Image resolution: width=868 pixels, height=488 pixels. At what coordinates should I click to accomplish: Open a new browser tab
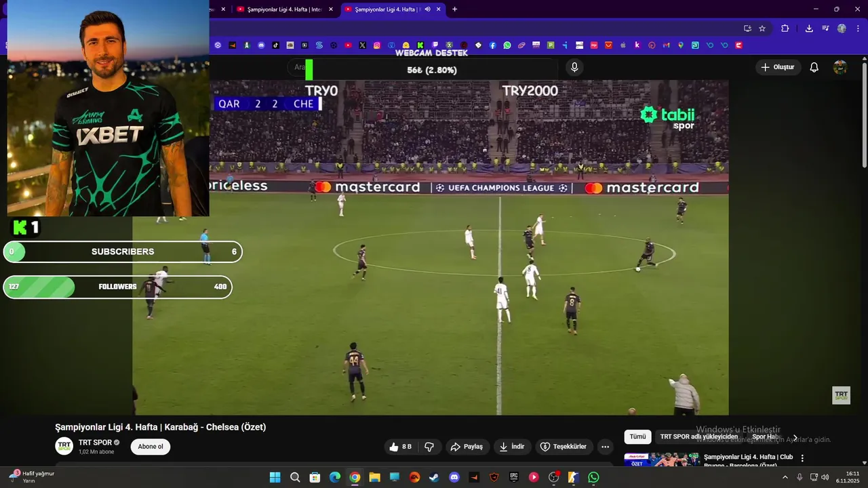(454, 9)
